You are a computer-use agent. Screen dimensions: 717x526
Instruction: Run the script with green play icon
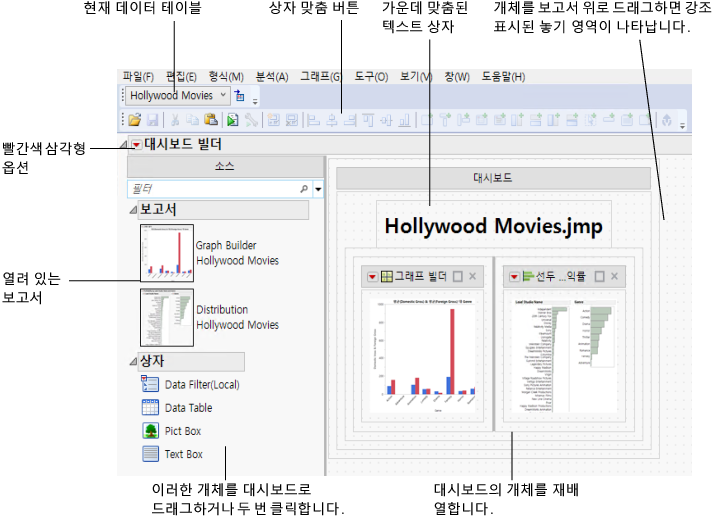(233, 120)
